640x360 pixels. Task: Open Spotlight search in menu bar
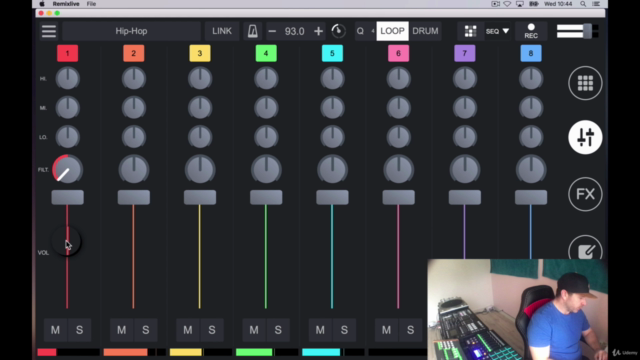[583, 4]
